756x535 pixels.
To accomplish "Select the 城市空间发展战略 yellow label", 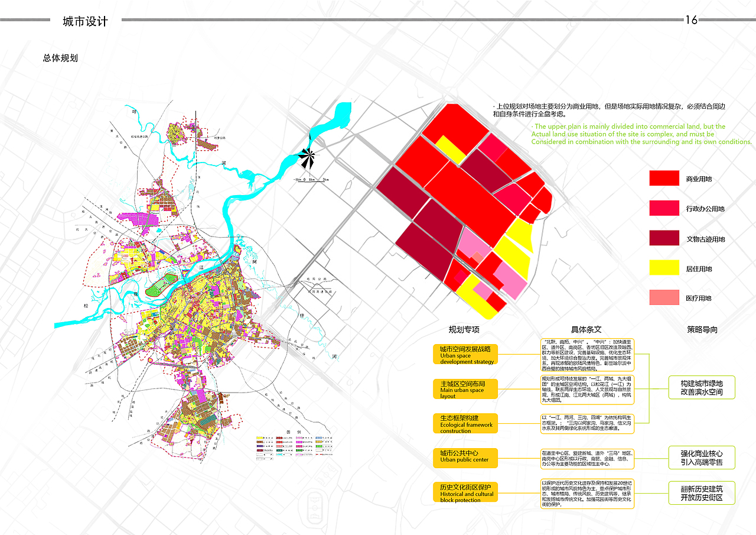I will tap(465, 355).
